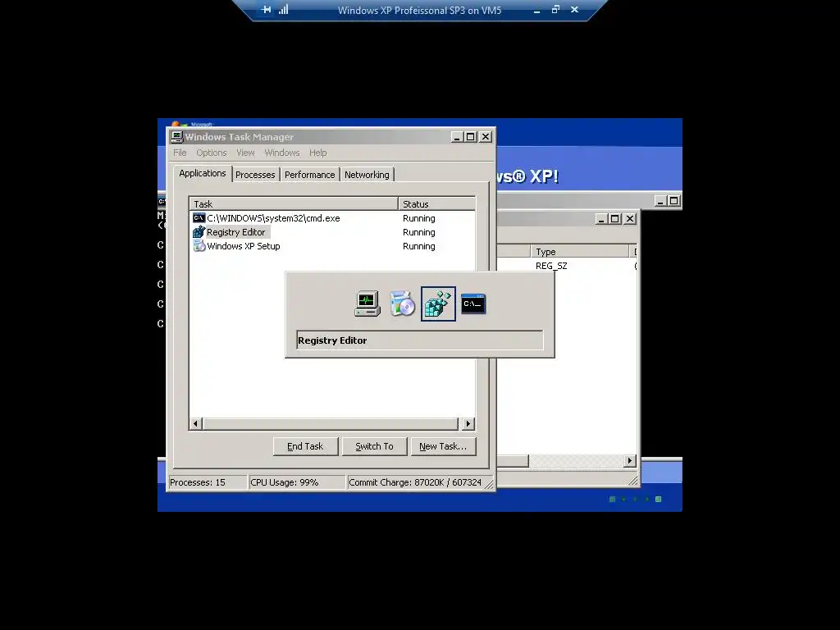Maximize the Windows Task Manager window
This screenshot has height=630, width=840.
(470, 137)
